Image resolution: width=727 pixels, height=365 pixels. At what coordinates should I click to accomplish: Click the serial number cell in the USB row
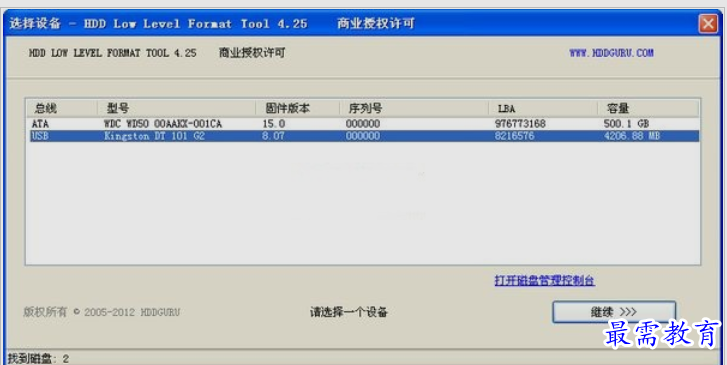click(363, 136)
